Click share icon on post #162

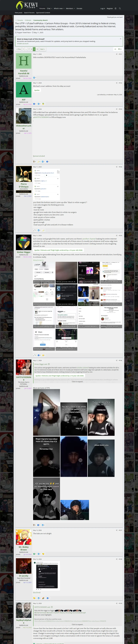pyautogui.click(x=117, y=83)
